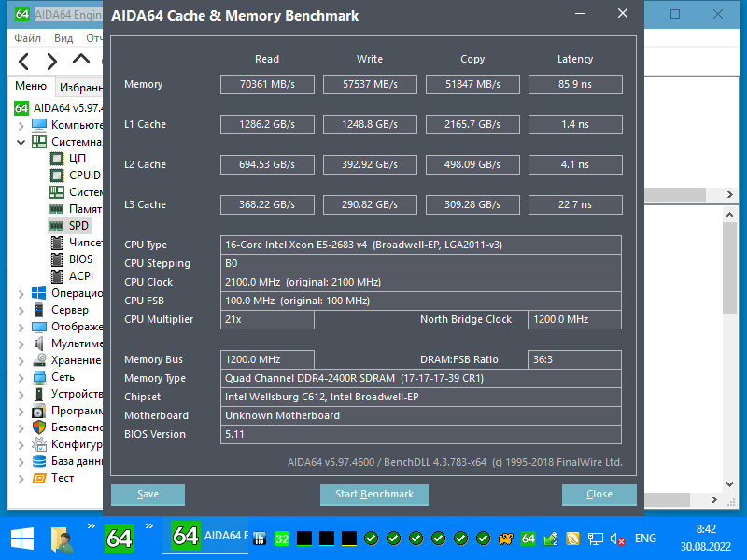Click the Memory Latency value 85.9 ns
Image resolution: width=747 pixels, height=560 pixels.
[x=575, y=84]
